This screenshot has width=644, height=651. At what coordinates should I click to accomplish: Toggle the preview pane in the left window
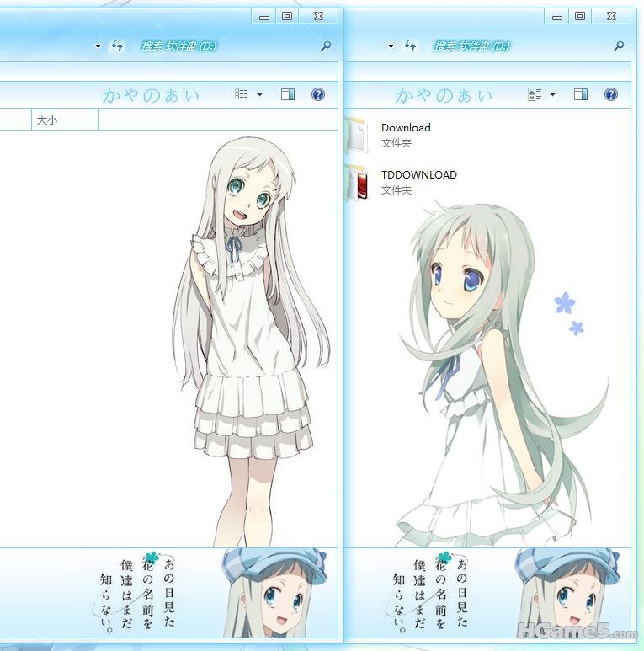tap(288, 94)
